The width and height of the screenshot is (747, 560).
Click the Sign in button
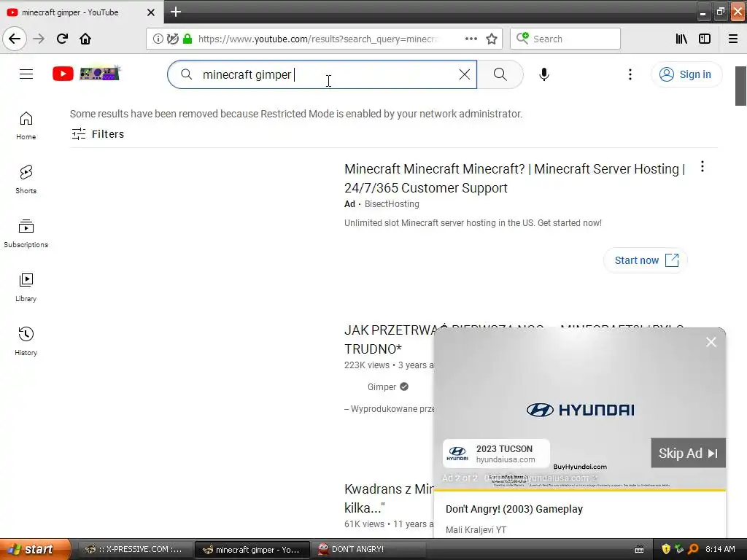[686, 74]
